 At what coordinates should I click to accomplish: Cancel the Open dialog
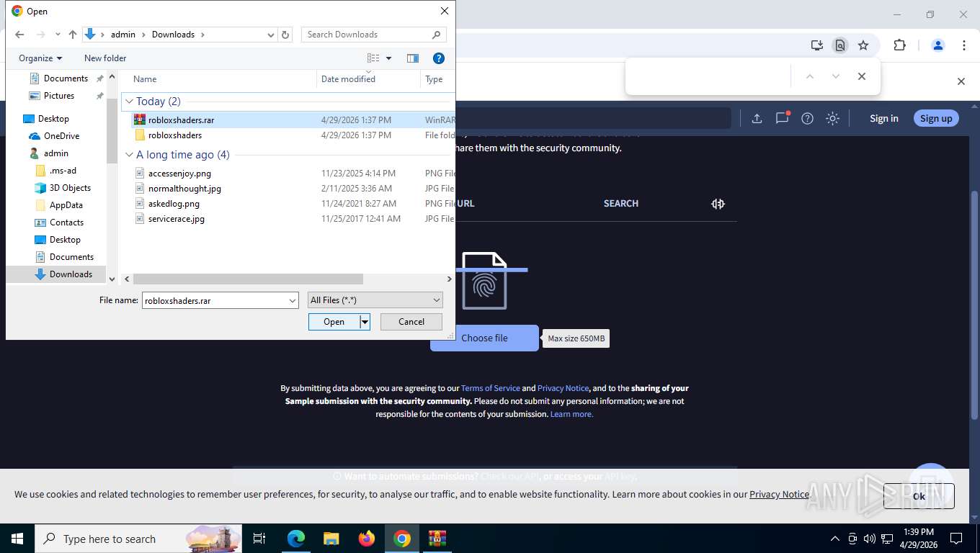pyautogui.click(x=411, y=322)
